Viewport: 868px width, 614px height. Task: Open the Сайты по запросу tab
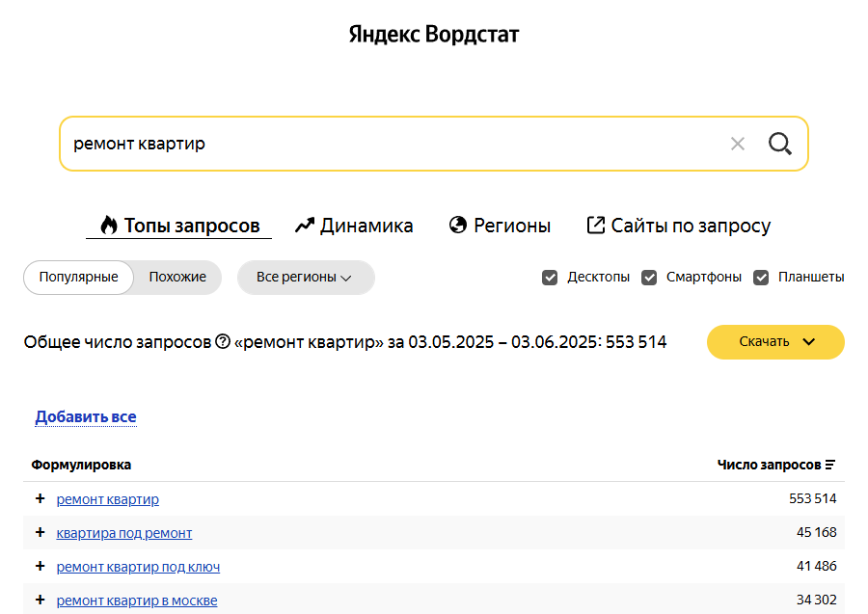(678, 226)
